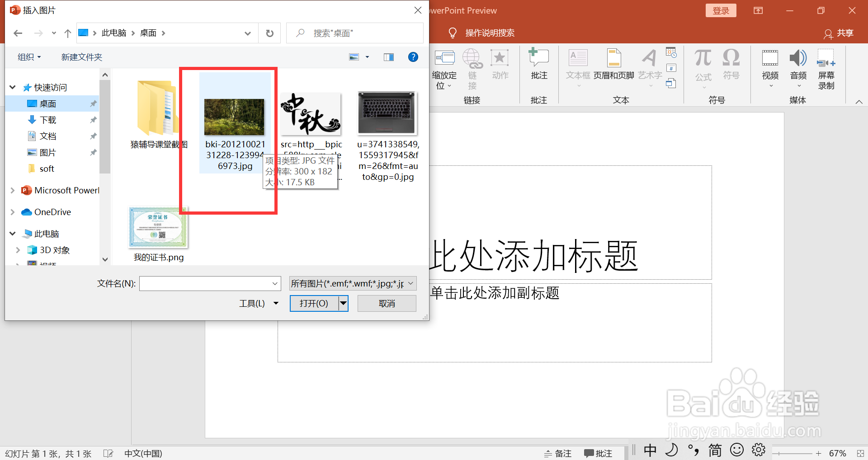Insert 音频 audio
Screen dimensions: 868x460
(x=798, y=68)
